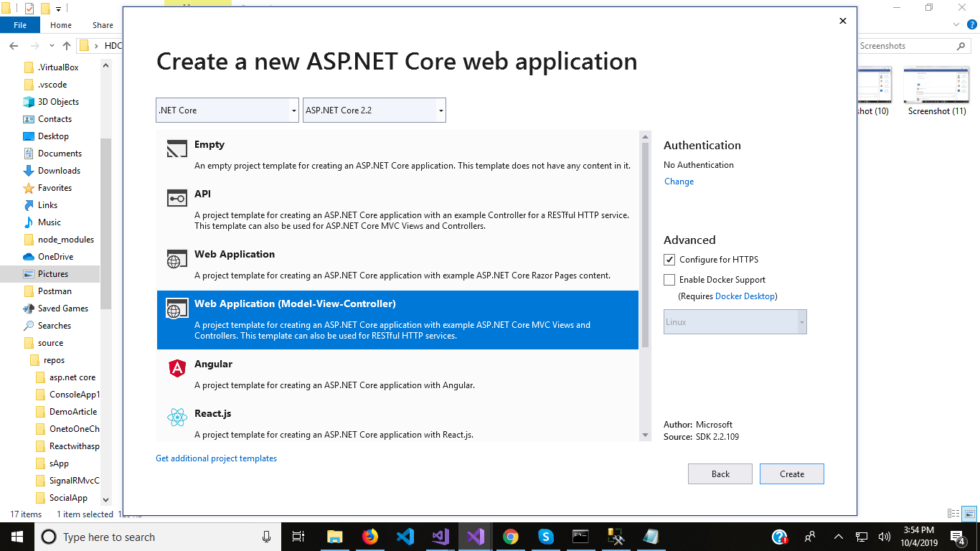This screenshot has width=980, height=551.
Task: Open the notification center icon
Action: (x=957, y=537)
